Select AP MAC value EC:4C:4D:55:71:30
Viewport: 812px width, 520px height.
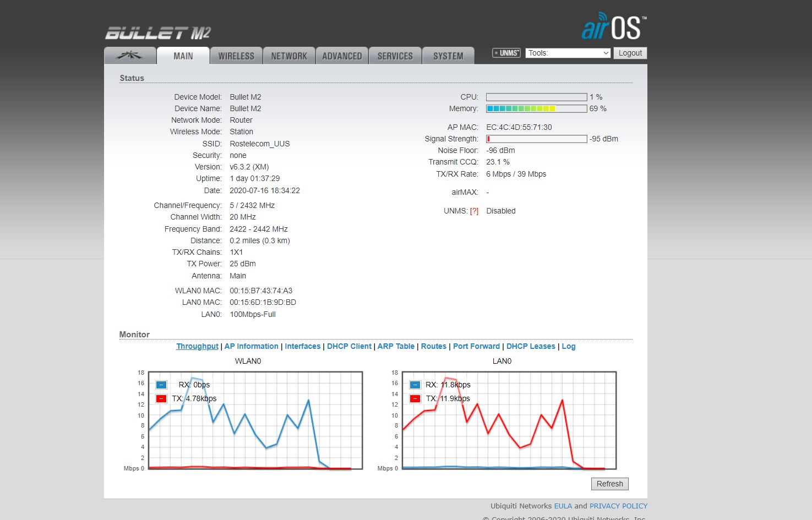519,127
